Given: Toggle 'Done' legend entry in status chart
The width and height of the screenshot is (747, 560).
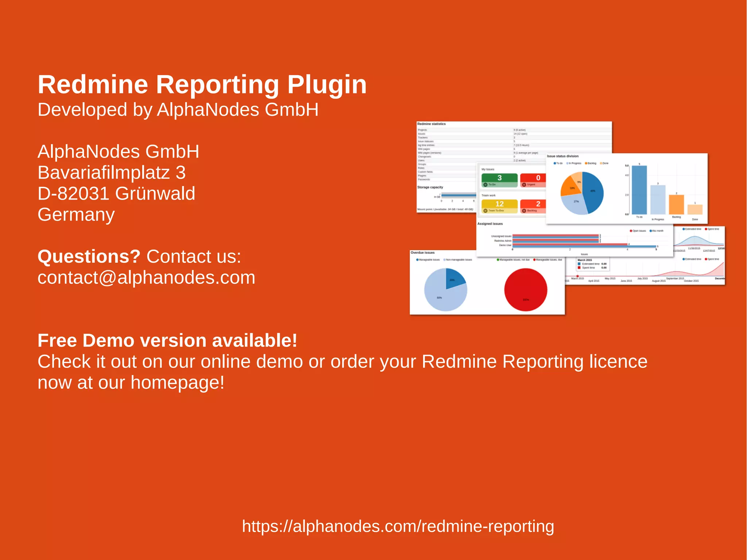Looking at the screenshot, I should coord(604,163).
